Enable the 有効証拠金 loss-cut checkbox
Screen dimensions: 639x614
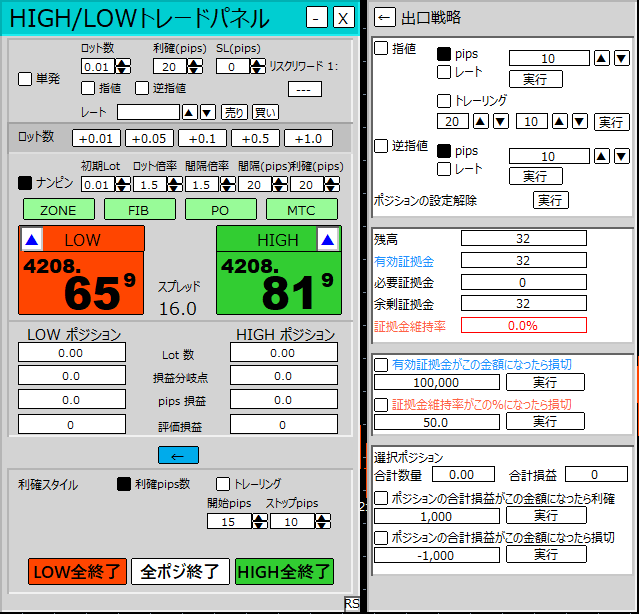[x=381, y=365]
